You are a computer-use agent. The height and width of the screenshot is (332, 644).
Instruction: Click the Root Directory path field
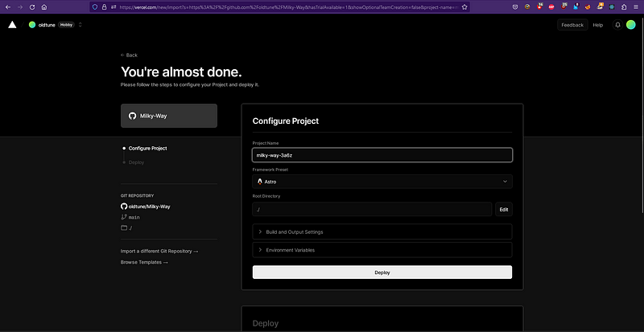(x=372, y=209)
